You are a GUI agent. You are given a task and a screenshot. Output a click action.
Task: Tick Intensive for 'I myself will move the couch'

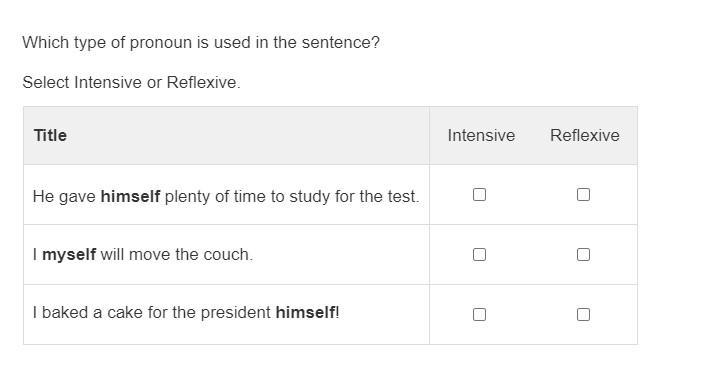(479, 255)
